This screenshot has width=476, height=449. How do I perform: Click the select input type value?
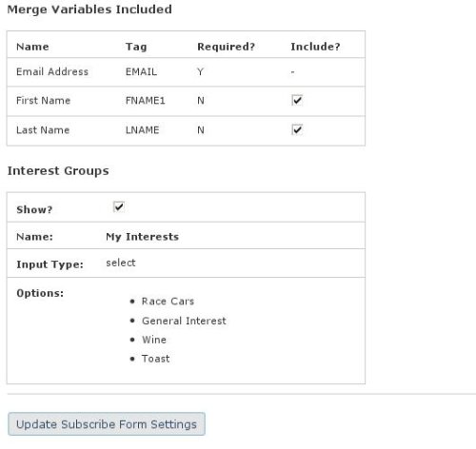(121, 263)
